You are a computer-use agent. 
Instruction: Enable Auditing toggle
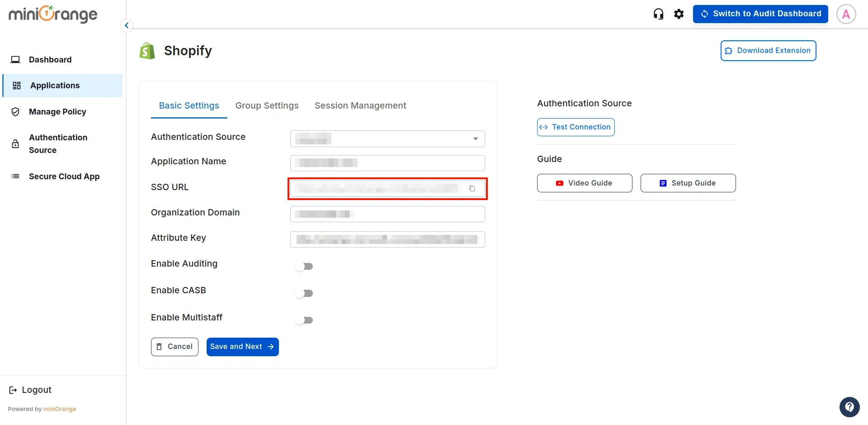[304, 266]
